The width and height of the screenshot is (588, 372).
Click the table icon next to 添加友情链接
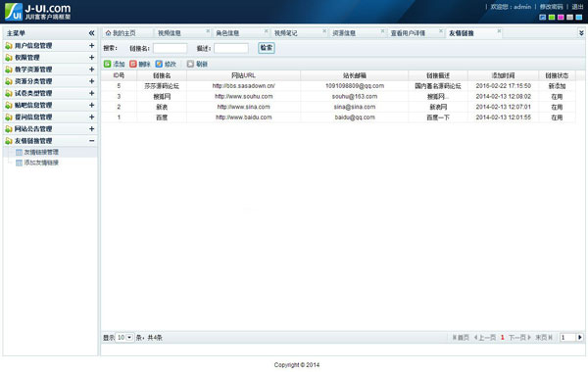[x=19, y=163]
